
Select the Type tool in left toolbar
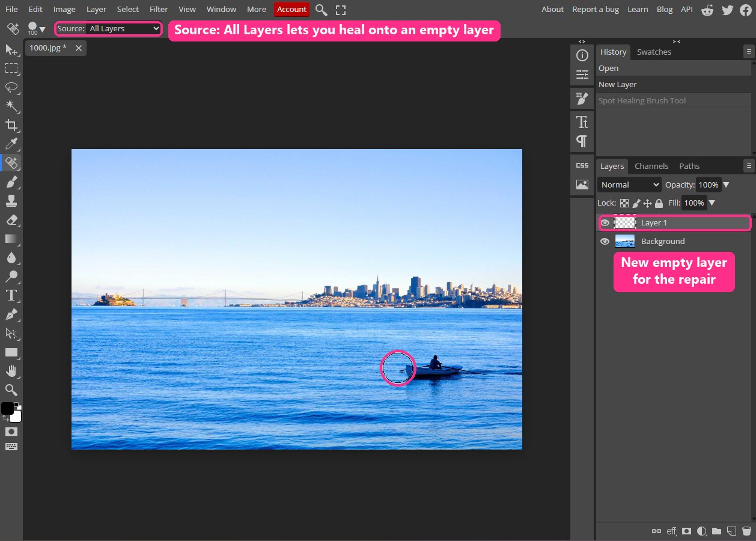pos(11,295)
